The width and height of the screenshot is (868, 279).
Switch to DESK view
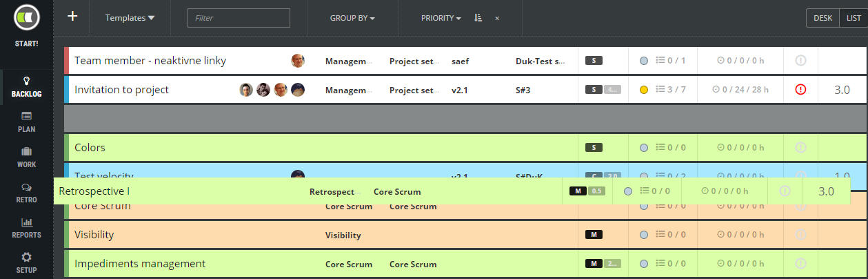(822, 18)
